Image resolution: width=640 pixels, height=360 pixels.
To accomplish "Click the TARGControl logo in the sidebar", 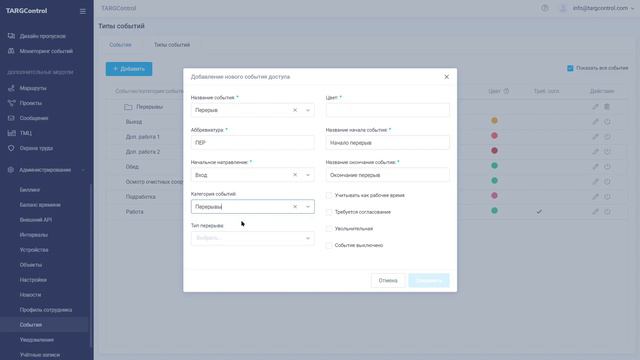I will pyautogui.click(x=27, y=11).
